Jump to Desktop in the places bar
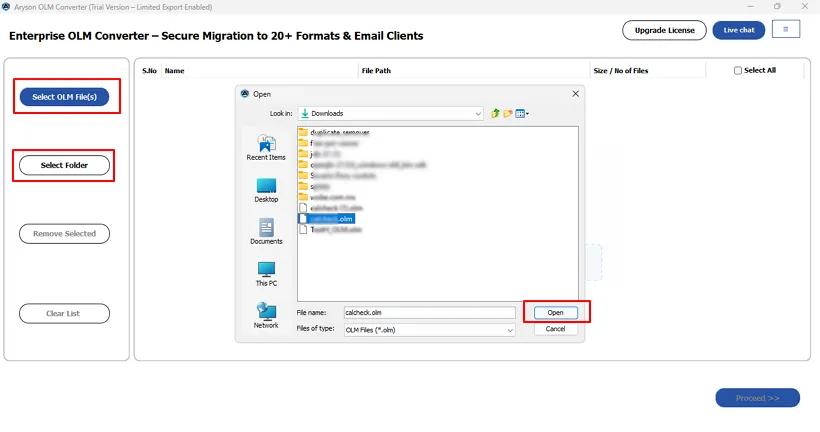 click(x=266, y=190)
